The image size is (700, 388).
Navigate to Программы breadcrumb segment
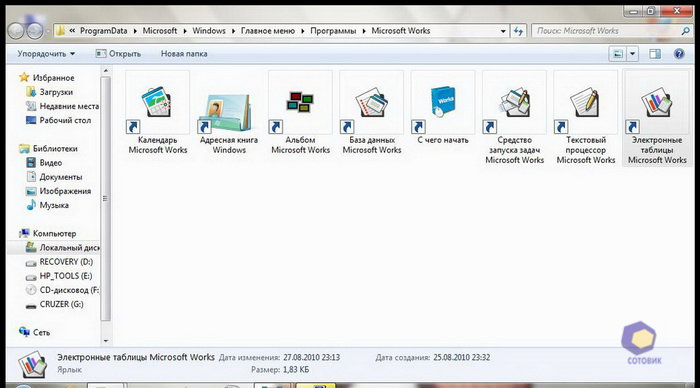point(333,31)
